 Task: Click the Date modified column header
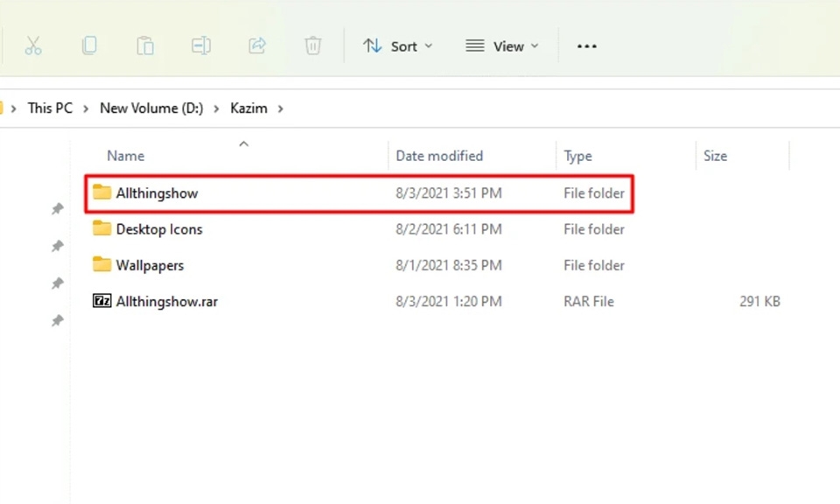tap(439, 155)
